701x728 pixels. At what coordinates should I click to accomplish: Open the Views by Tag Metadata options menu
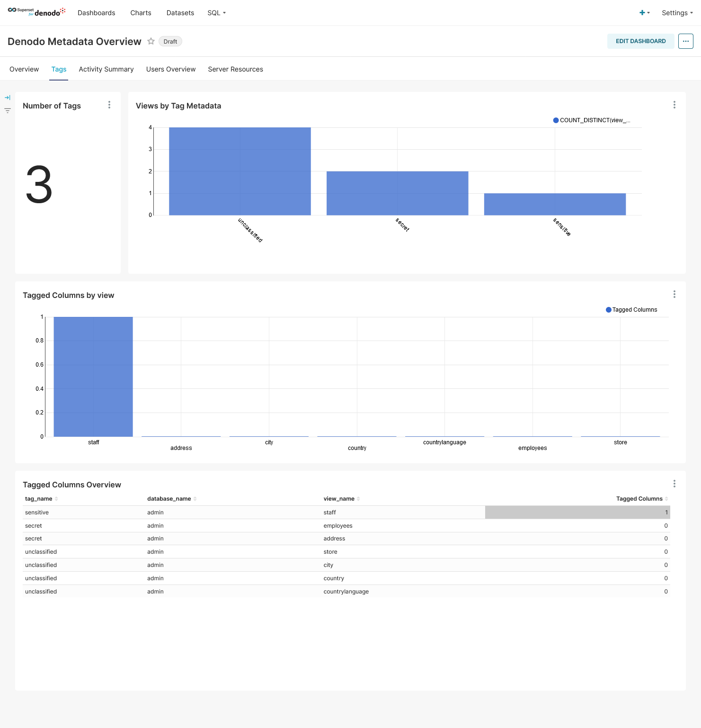tap(674, 105)
